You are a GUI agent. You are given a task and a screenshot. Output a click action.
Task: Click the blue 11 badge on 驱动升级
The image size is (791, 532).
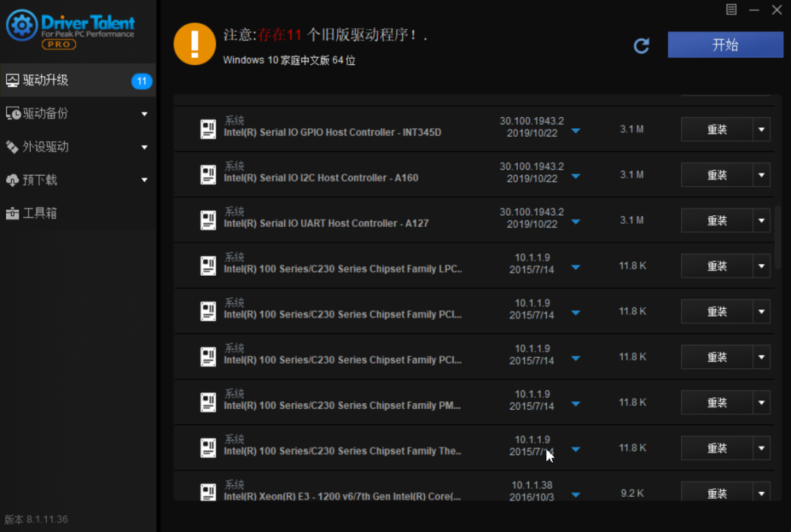coord(142,80)
